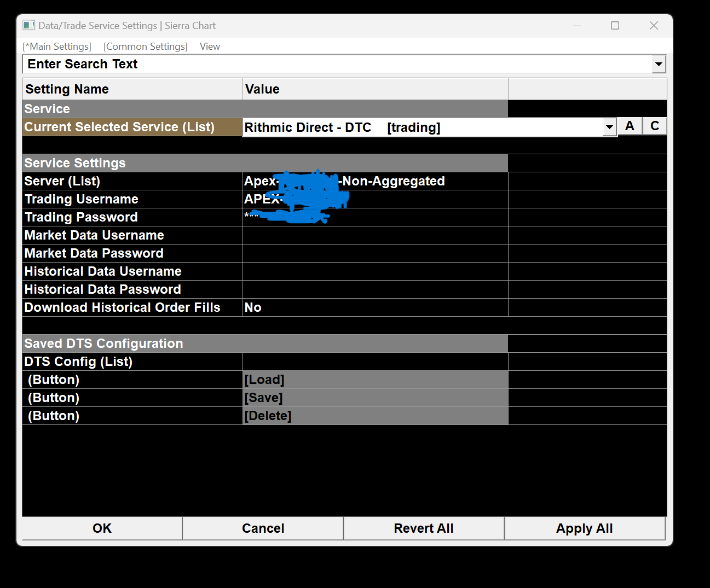The image size is (710, 588).
Task: Expand the search text dropdown arrow
Action: click(659, 64)
